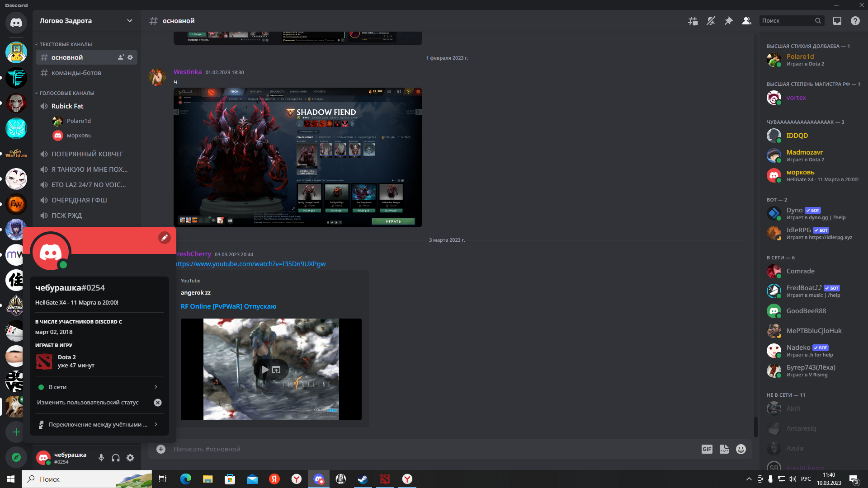Join the ПОТЕРЯННЫЙ КОВЧЕГ voice channel

click(x=86, y=154)
